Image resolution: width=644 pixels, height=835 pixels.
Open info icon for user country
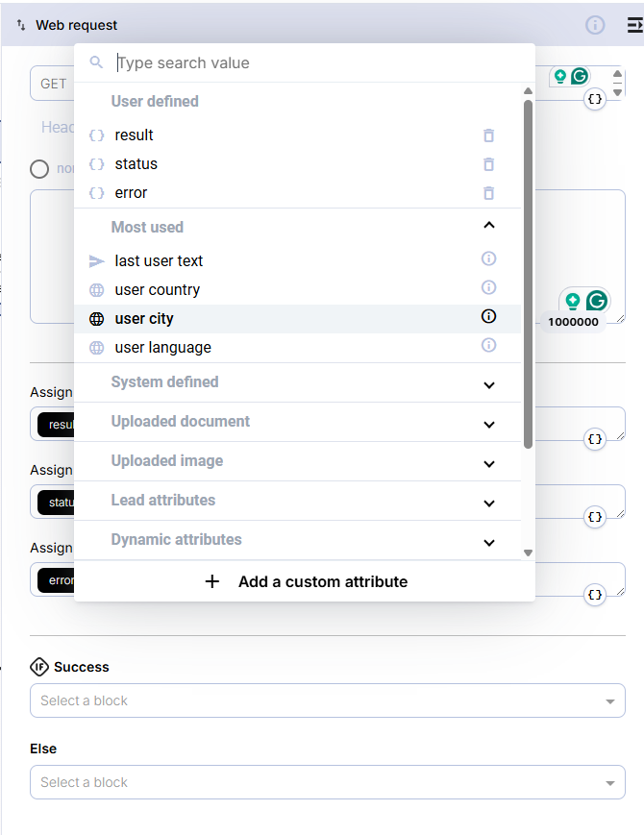[488, 287]
